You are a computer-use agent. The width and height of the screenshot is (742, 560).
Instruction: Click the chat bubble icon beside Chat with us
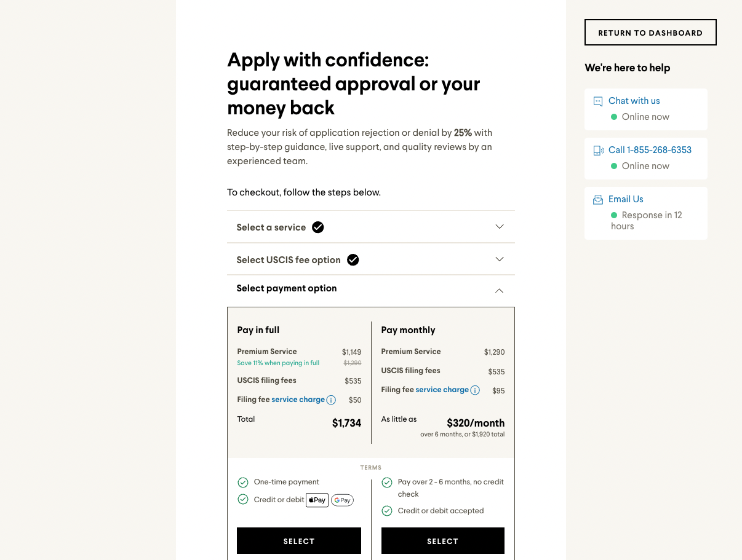[x=597, y=101]
